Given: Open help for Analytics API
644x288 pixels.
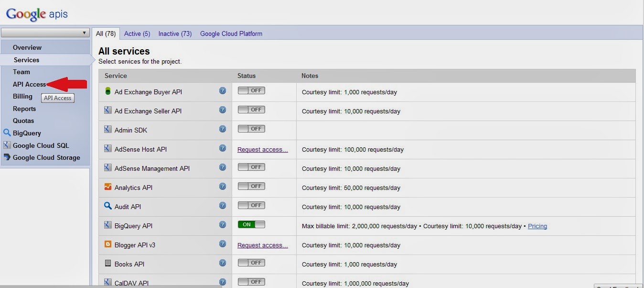Looking at the screenshot, I should pos(223,186).
